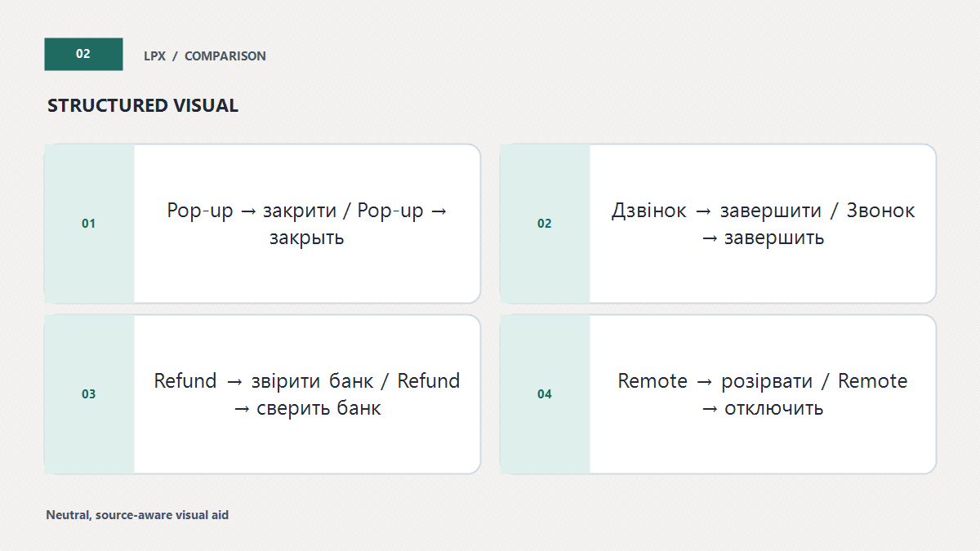Click the Дзвінок → завершити text
This screenshot has height=551, width=980.
[x=716, y=211]
